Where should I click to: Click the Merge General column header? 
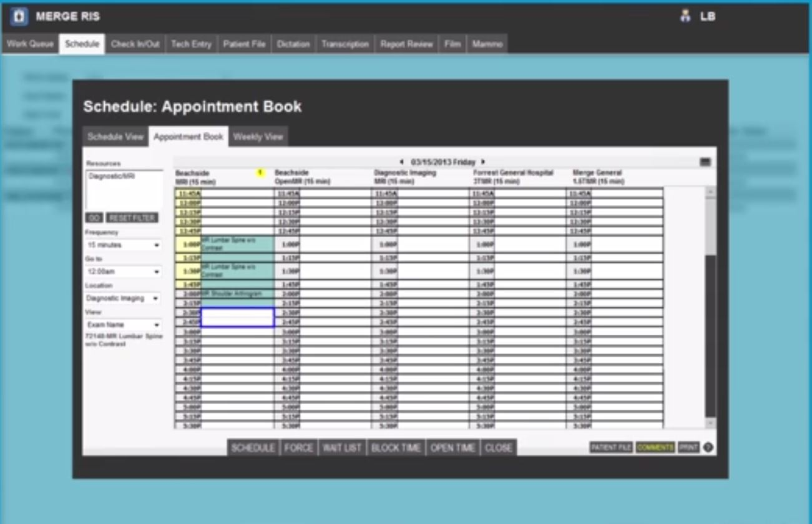598,177
